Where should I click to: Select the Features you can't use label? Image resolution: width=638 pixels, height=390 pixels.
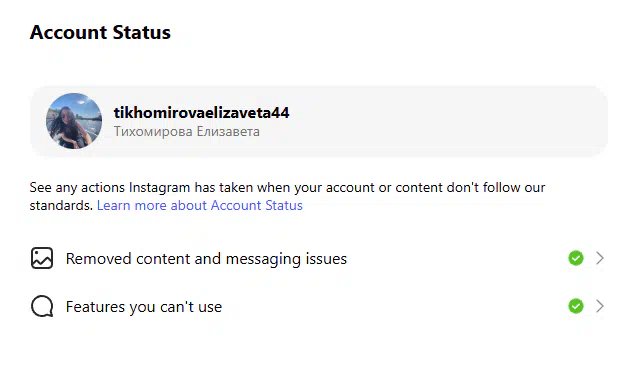(x=144, y=307)
